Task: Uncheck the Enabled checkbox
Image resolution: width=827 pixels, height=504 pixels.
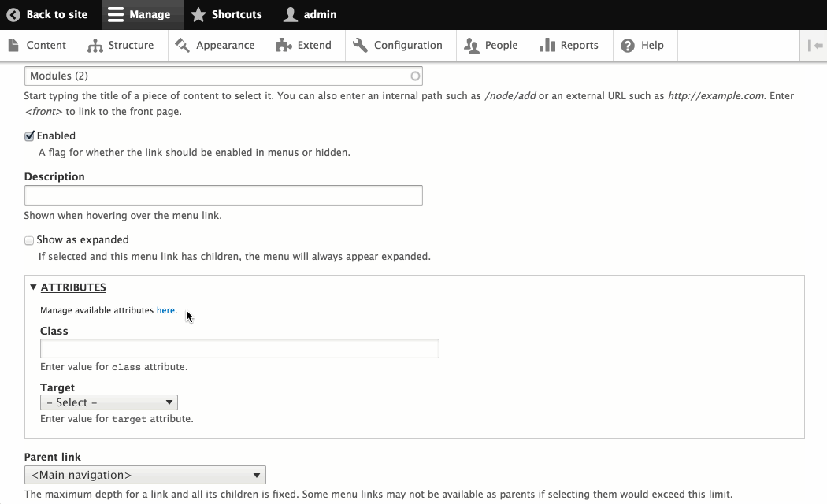Action: tap(30, 136)
